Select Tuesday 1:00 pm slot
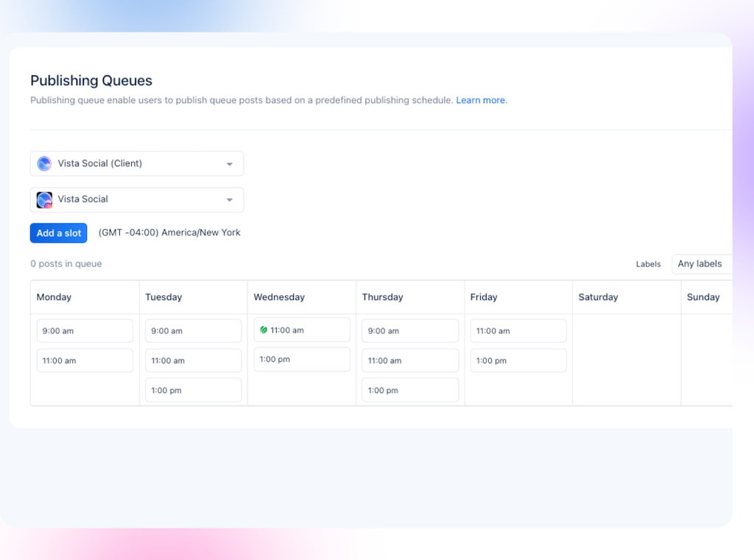This screenshot has width=754, height=560. click(x=194, y=390)
